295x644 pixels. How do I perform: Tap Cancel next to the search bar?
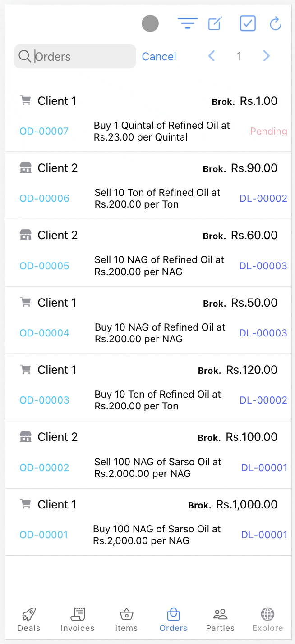click(159, 56)
